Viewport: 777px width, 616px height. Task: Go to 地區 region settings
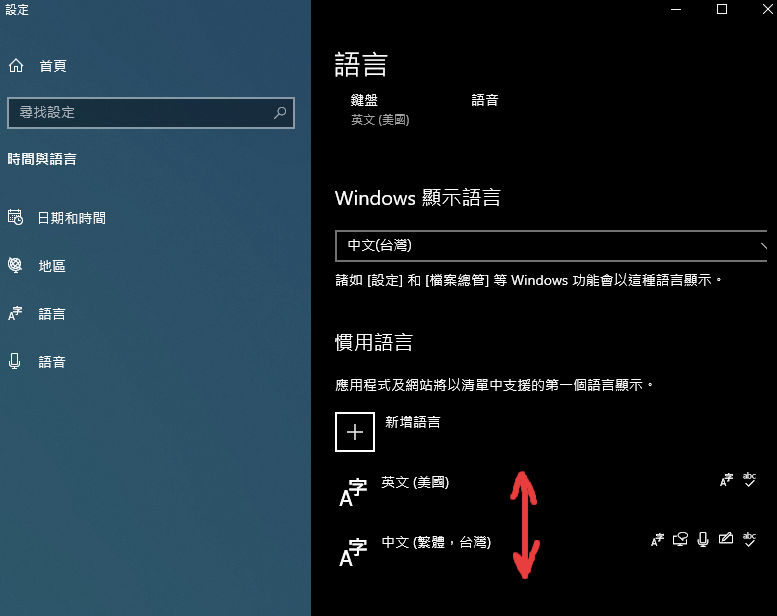coord(52,266)
